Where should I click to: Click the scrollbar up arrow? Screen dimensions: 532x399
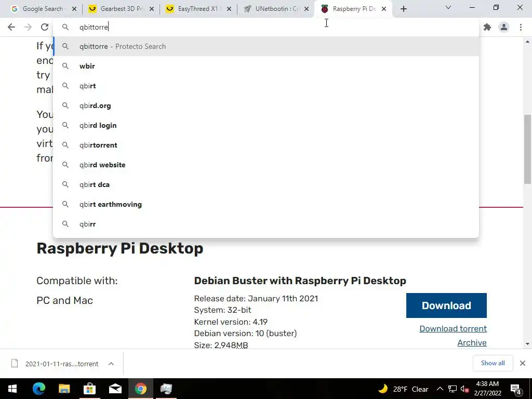pos(527,42)
